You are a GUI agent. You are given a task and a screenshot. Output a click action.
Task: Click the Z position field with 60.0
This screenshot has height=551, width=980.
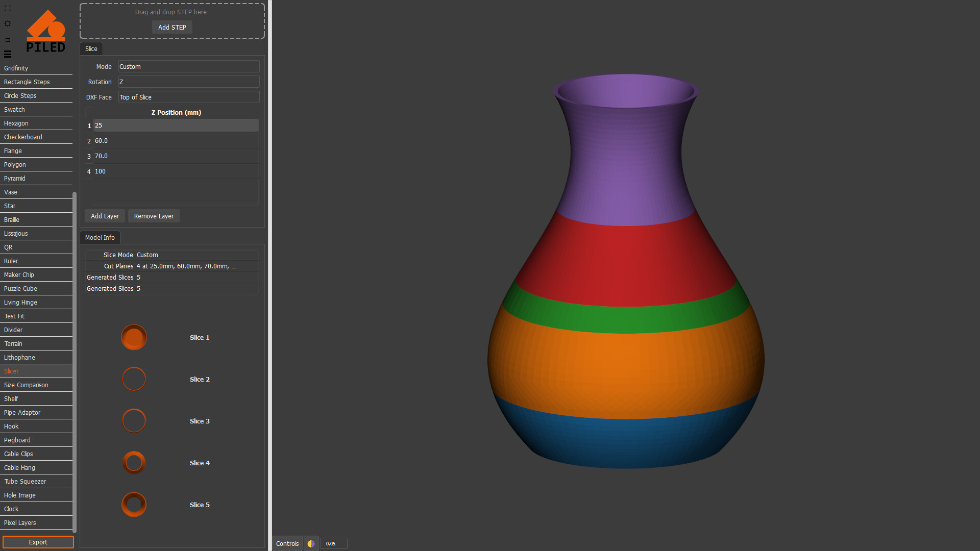click(175, 141)
